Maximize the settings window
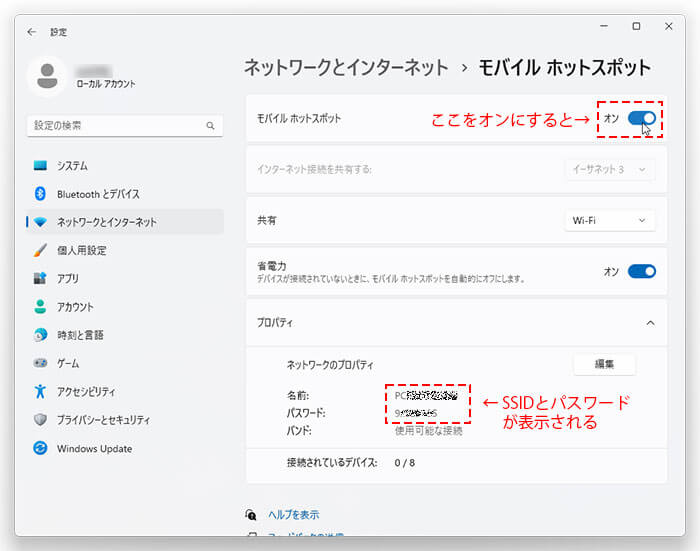 (636, 26)
